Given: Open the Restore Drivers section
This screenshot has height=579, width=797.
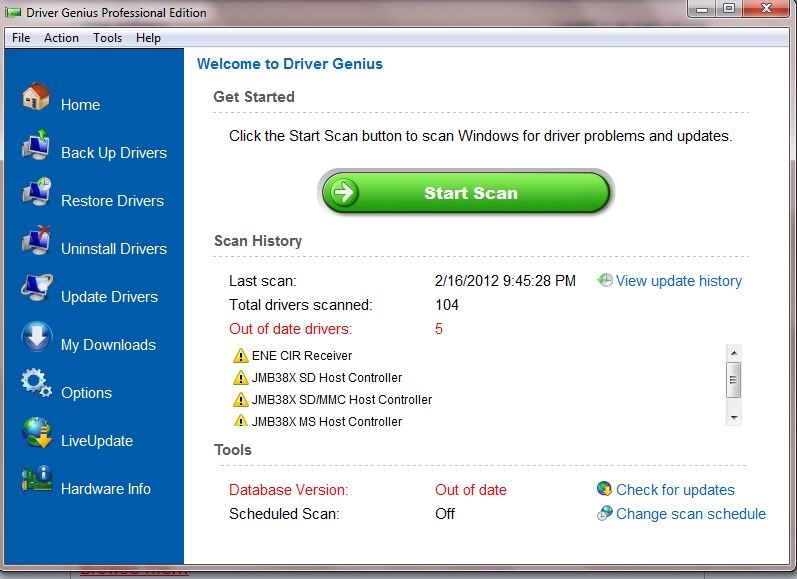Looking at the screenshot, I should coord(112,201).
